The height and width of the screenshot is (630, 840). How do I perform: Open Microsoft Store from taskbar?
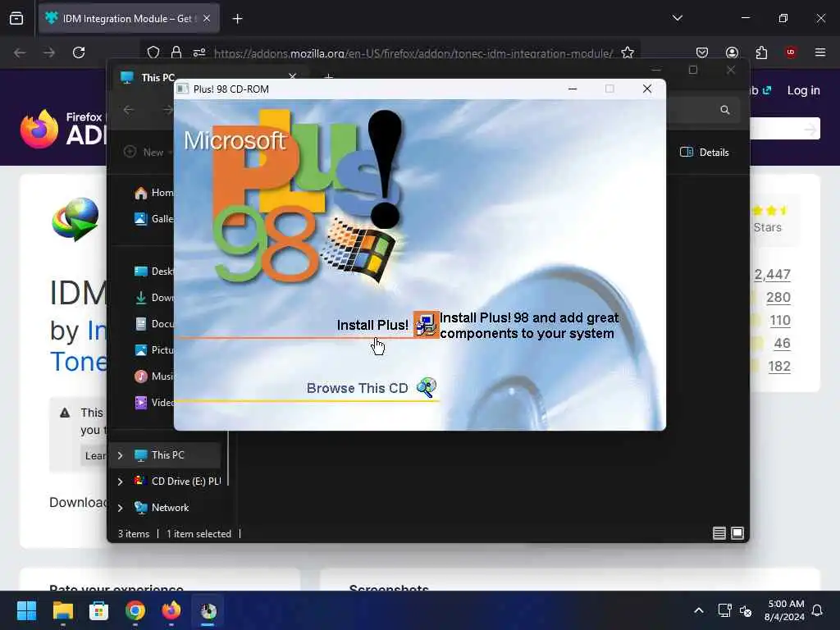click(x=98, y=610)
